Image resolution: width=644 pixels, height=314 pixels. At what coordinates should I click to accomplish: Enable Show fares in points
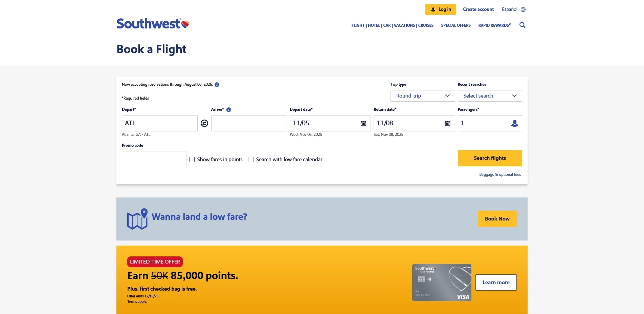(x=192, y=160)
